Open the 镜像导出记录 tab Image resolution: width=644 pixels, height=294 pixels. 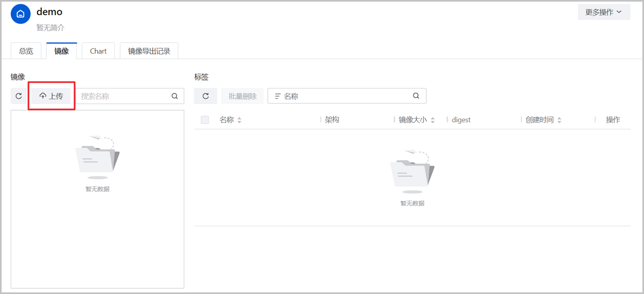click(149, 51)
